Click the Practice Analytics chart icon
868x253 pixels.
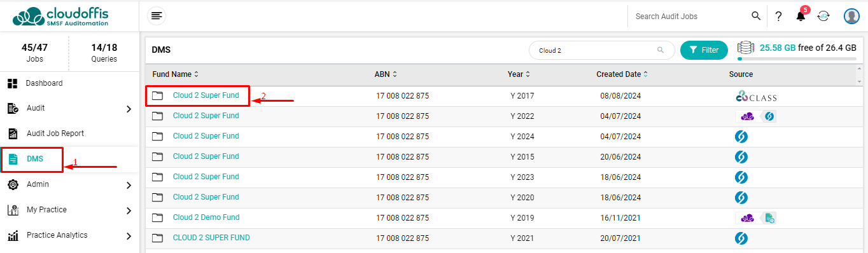pos(13,236)
